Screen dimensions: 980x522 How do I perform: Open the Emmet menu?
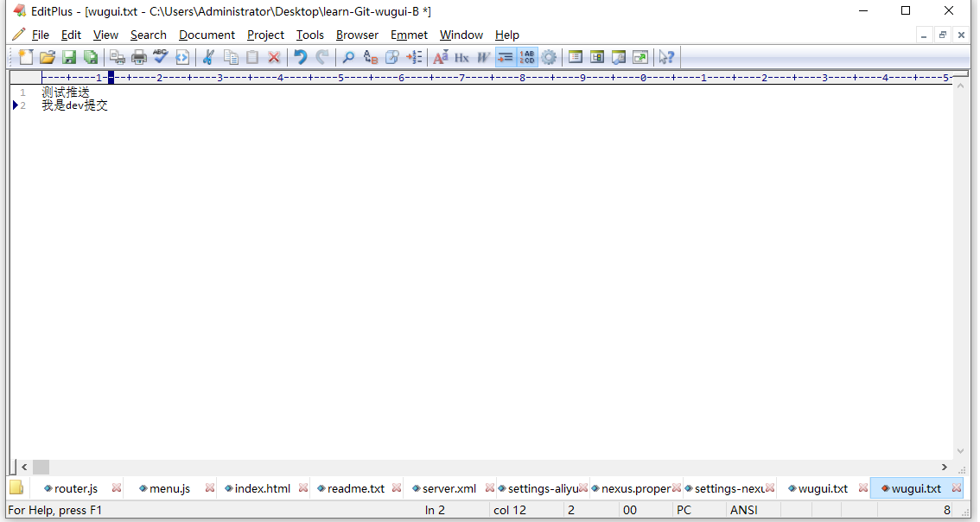410,35
